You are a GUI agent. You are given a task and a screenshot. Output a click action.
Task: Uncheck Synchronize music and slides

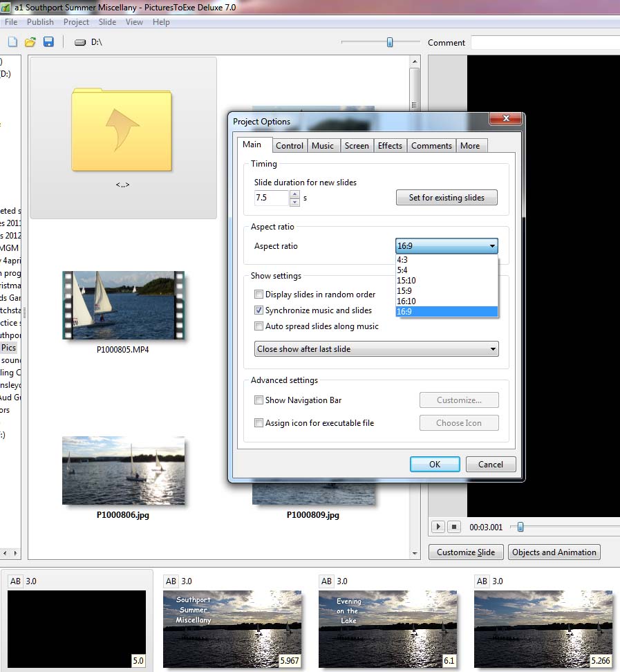(259, 310)
